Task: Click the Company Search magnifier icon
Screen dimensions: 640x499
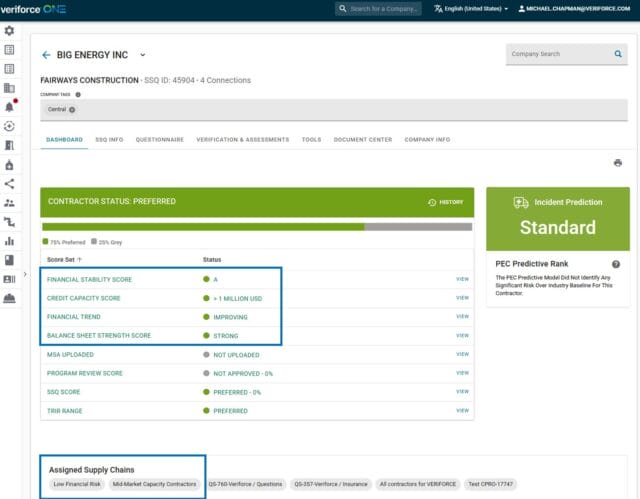Action: [618, 54]
